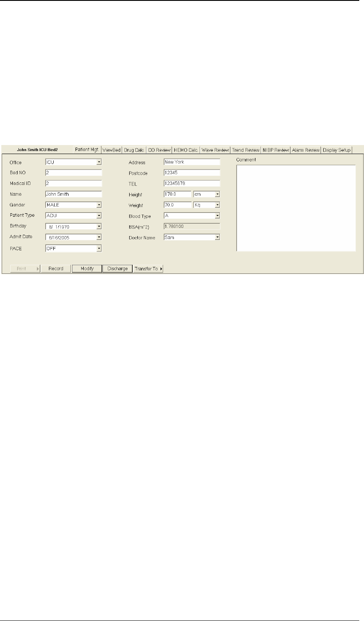
Task: Click the Postcode field with 12345
Action: (191, 173)
